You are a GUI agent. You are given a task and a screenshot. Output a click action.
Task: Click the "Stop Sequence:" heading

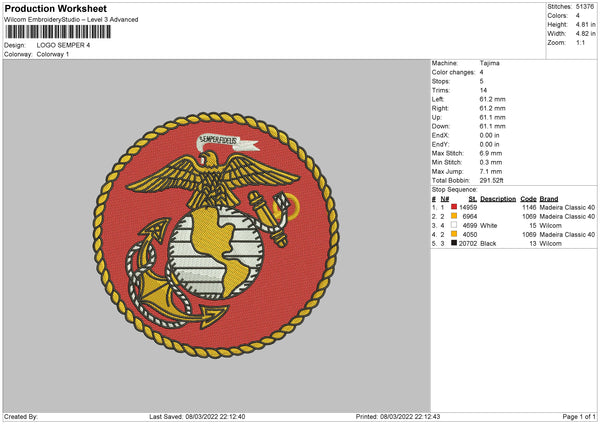click(x=455, y=190)
